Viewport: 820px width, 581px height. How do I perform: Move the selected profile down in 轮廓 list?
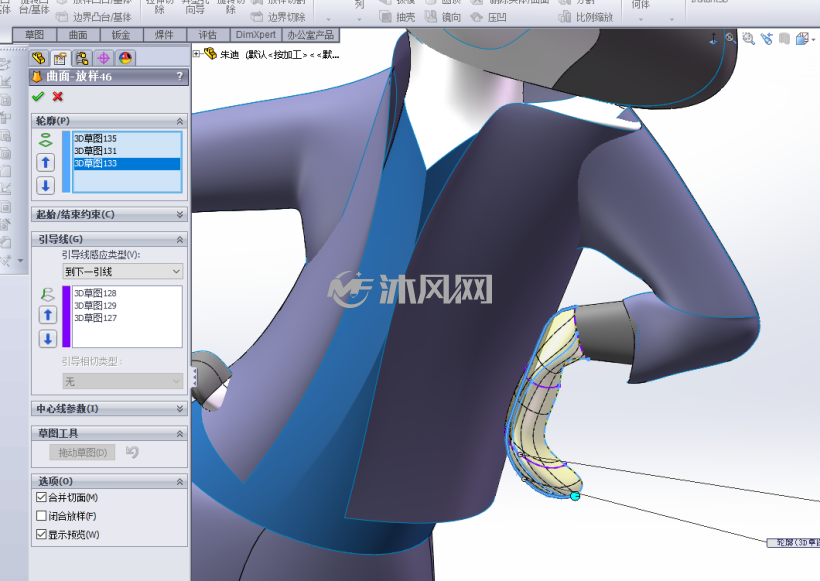[x=45, y=185]
